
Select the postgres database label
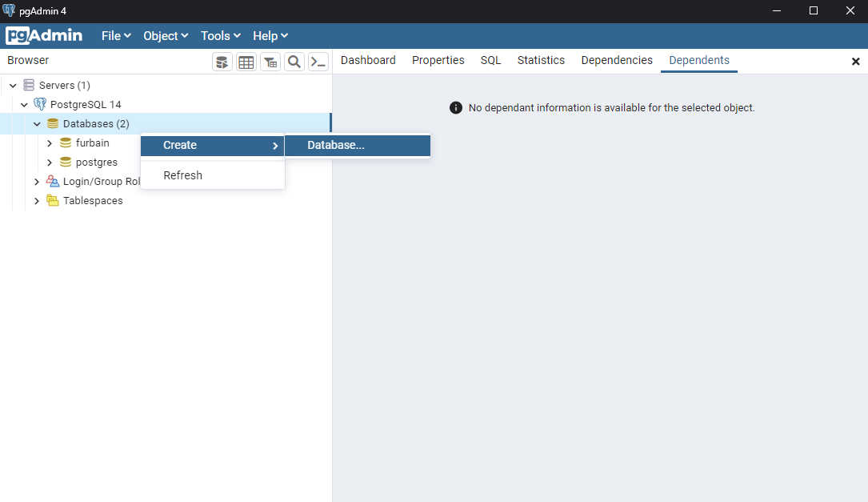pos(96,163)
